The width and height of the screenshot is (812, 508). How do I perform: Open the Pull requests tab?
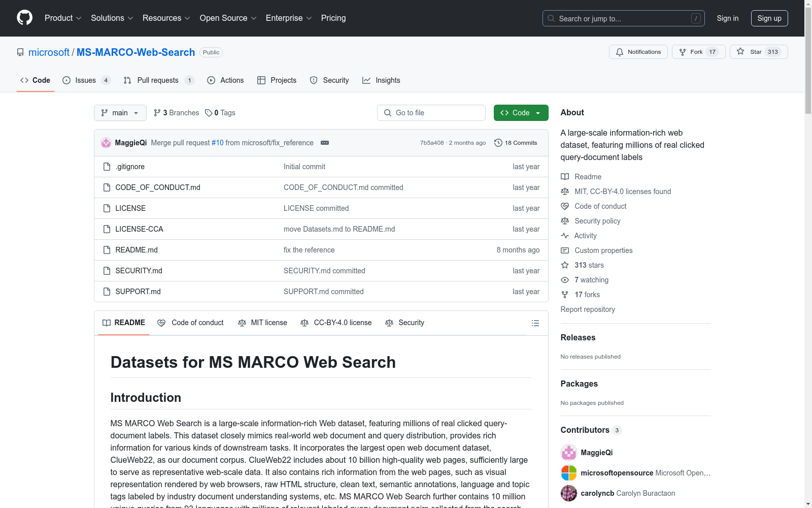point(159,80)
